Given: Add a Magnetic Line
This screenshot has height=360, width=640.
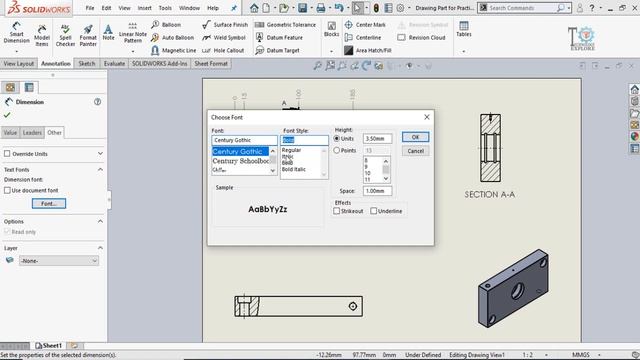Looking at the screenshot, I should 173,50.
